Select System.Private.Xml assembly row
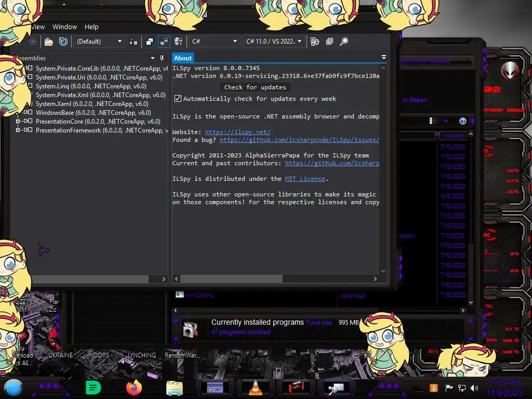Screen dimensions: 532x399 (100, 95)
